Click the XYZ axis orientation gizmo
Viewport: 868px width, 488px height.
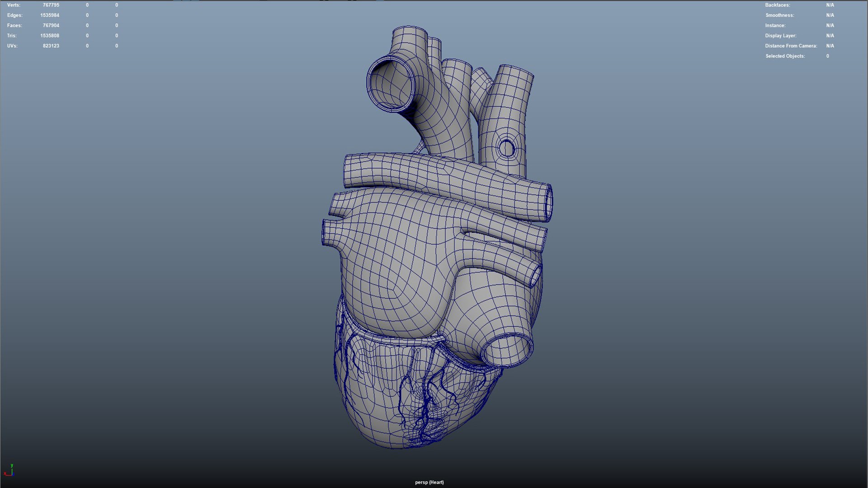9,470
